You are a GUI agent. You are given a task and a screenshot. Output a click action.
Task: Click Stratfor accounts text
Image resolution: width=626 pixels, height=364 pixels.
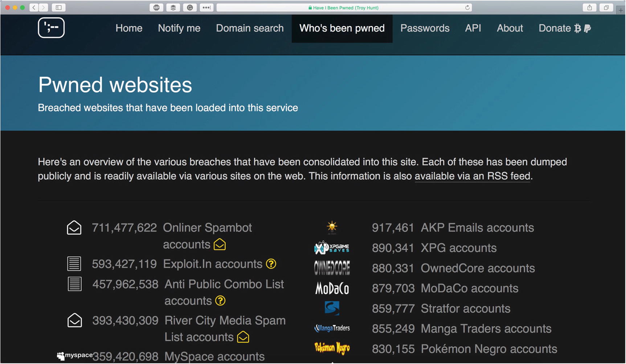click(x=466, y=308)
